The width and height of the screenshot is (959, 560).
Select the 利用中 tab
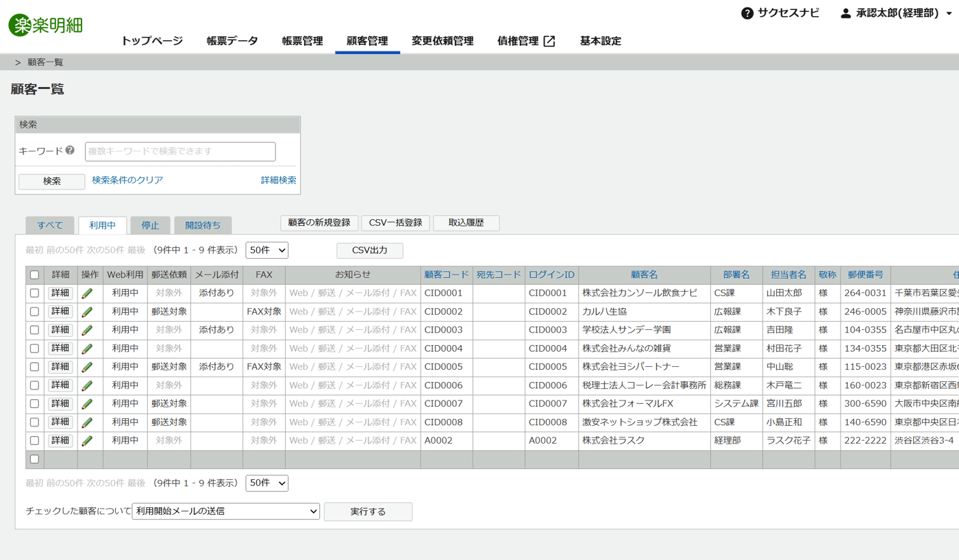point(103,225)
